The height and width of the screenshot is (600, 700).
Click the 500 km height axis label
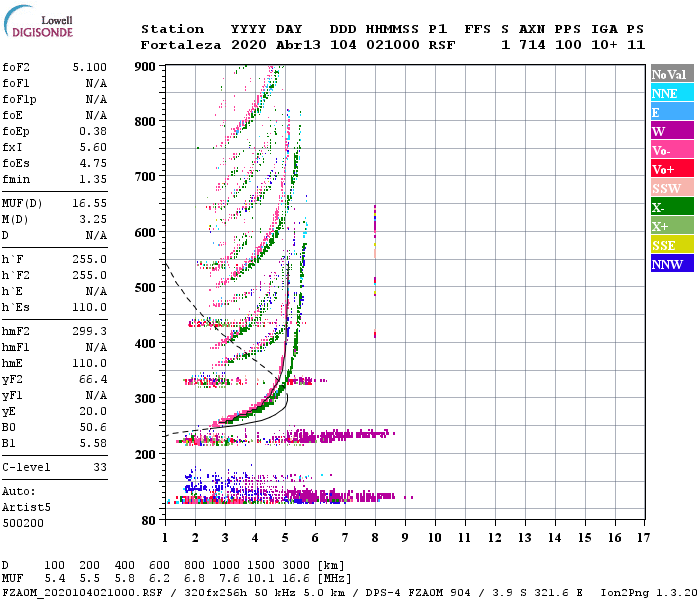point(145,287)
